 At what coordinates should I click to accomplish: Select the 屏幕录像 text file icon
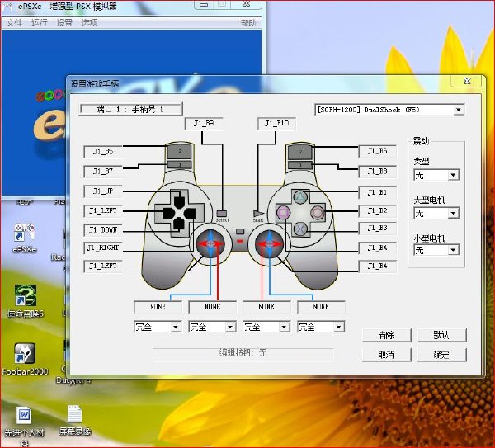pos(75,420)
